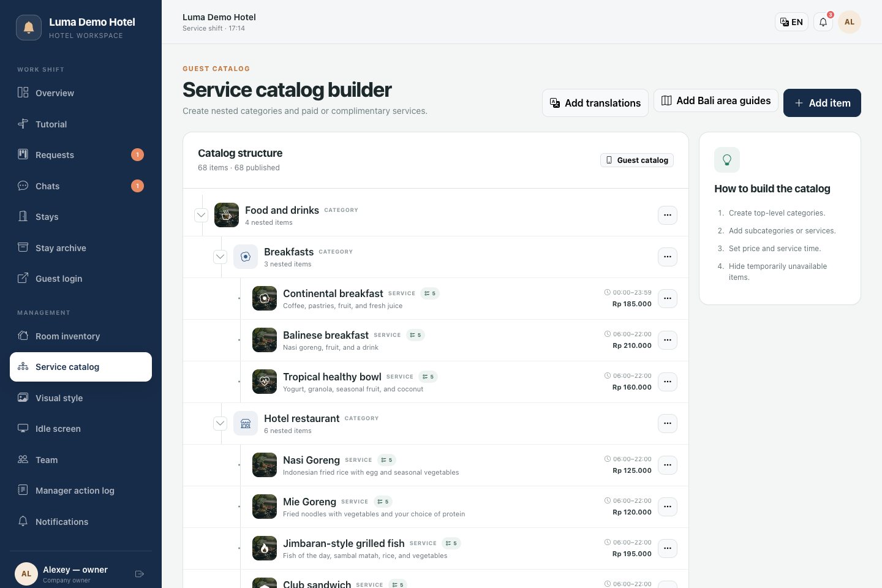Click the AL user avatar in header
The image size is (882, 588).
pos(850,22)
